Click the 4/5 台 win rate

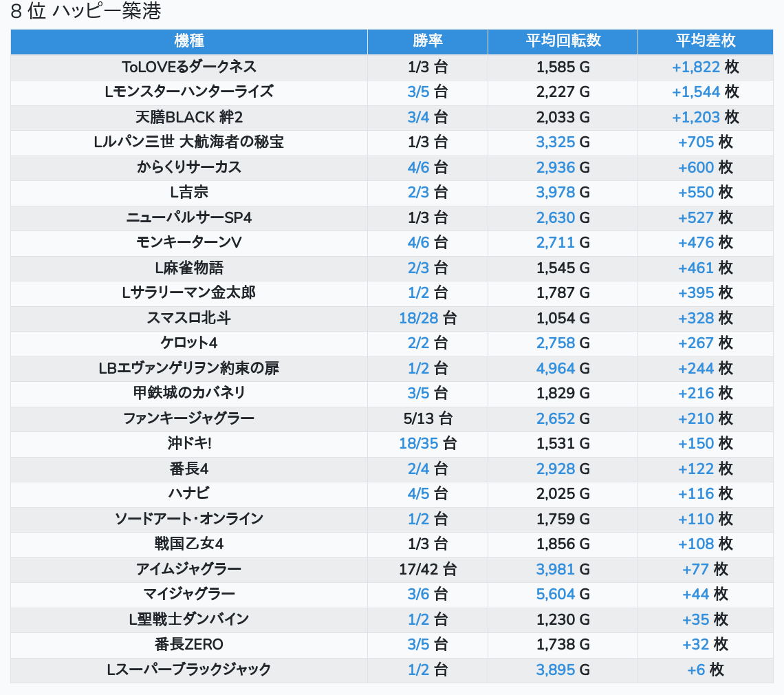tap(428, 494)
